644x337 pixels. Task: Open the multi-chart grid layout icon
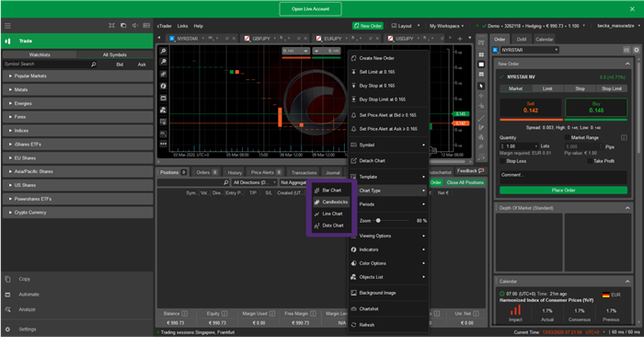click(x=481, y=54)
